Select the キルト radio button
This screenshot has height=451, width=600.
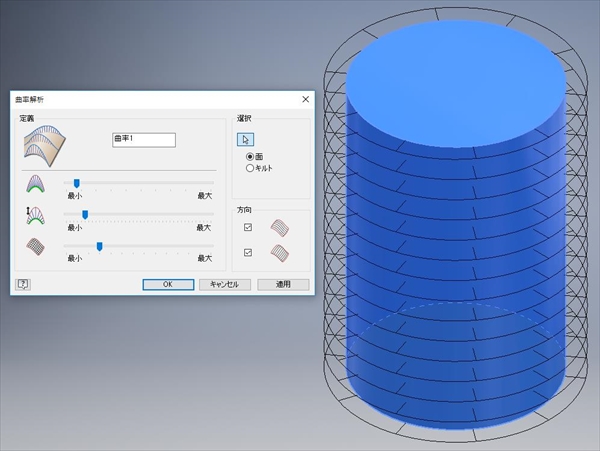tap(250, 169)
